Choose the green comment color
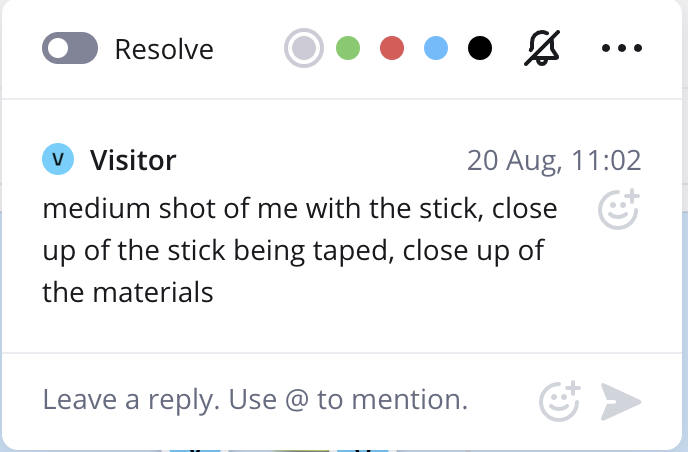This screenshot has width=688, height=452. click(x=347, y=48)
